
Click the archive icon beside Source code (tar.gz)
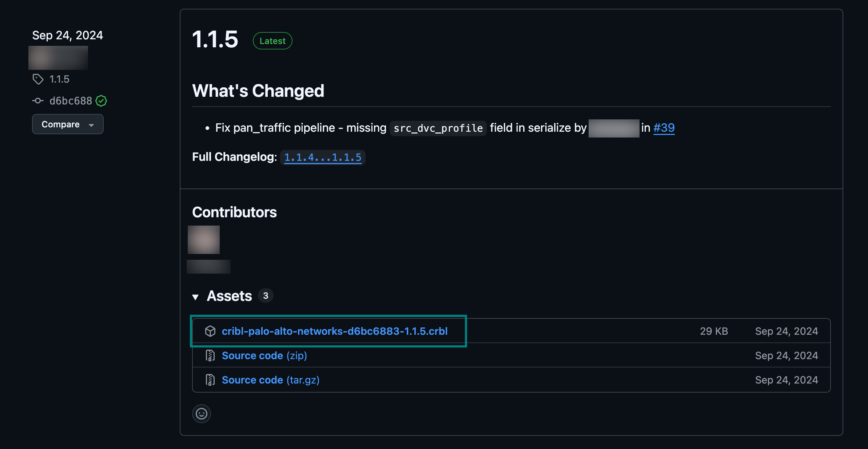[210, 380]
